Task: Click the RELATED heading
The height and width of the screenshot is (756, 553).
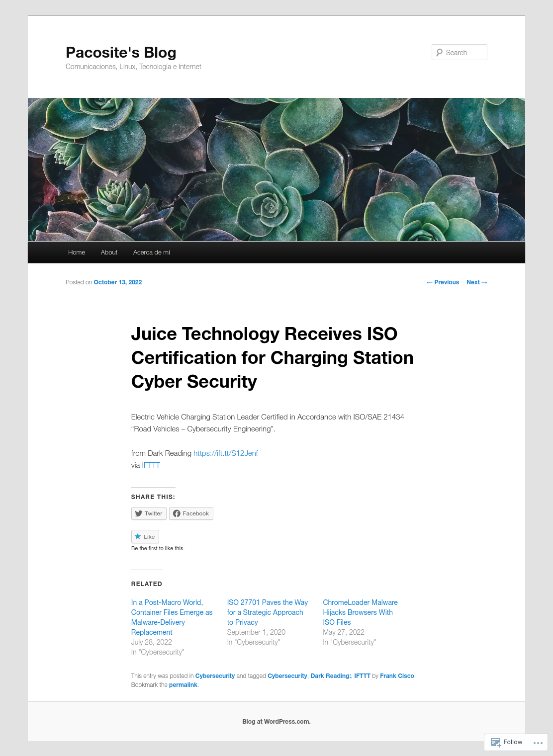Action: click(x=147, y=584)
